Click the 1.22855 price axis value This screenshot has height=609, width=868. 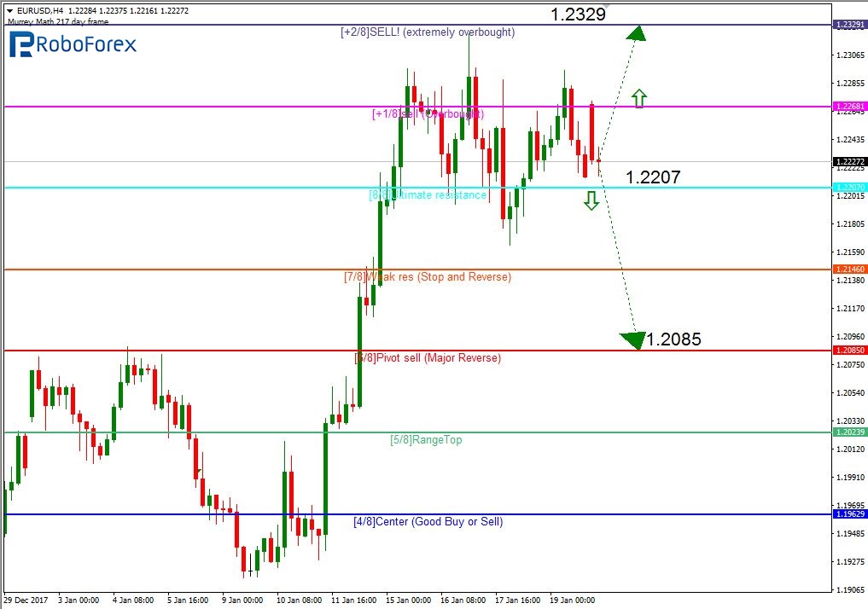click(x=850, y=84)
